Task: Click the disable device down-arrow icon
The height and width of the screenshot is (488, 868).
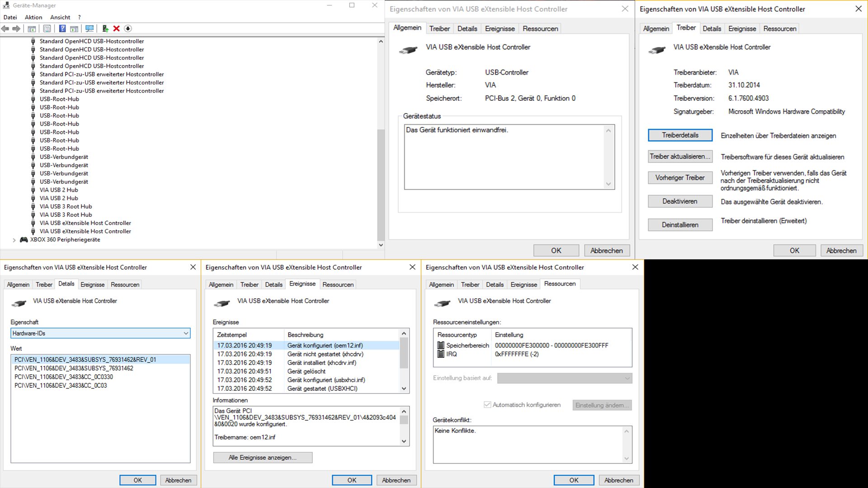Action: (x=128, y=28)
